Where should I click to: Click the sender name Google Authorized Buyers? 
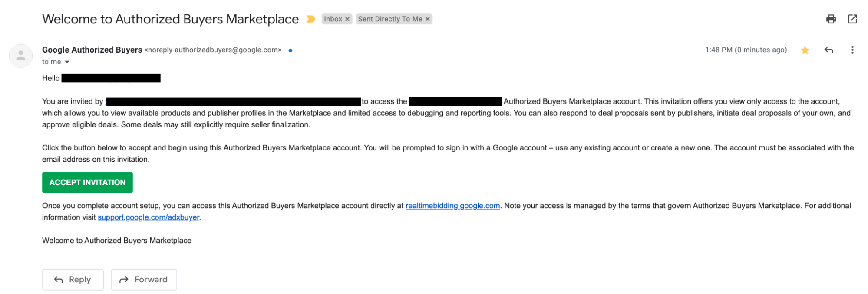[92, 50]
